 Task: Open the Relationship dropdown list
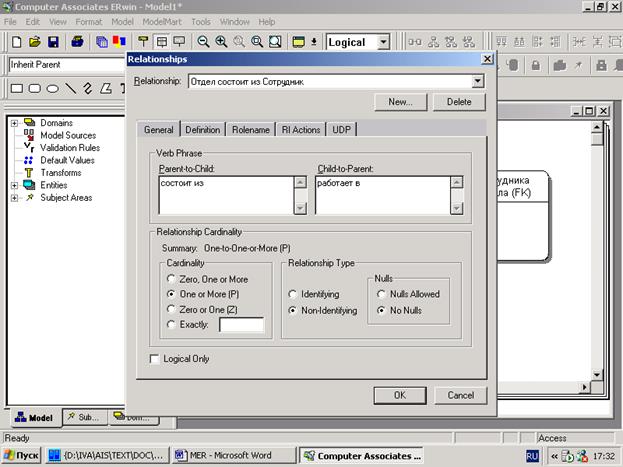pyautogui.click(x=478, y=81)
